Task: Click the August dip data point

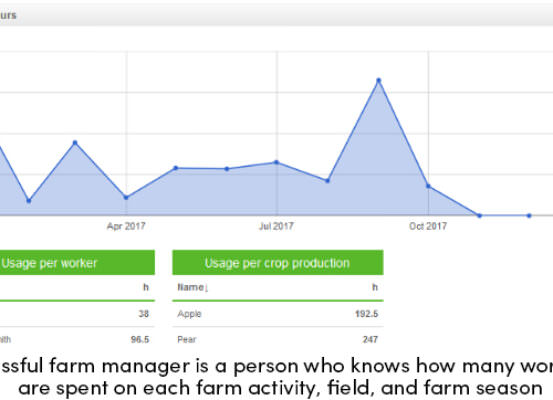Action: 327,181
